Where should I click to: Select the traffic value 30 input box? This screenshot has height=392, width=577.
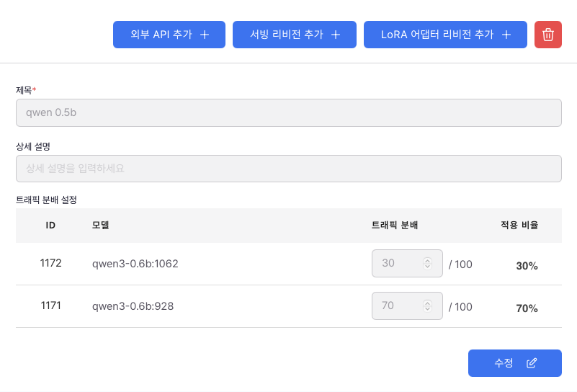396,264
